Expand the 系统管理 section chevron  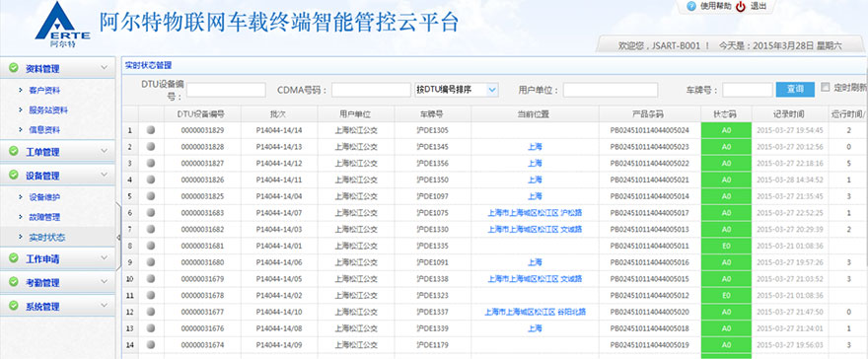(x=104, y=306)
